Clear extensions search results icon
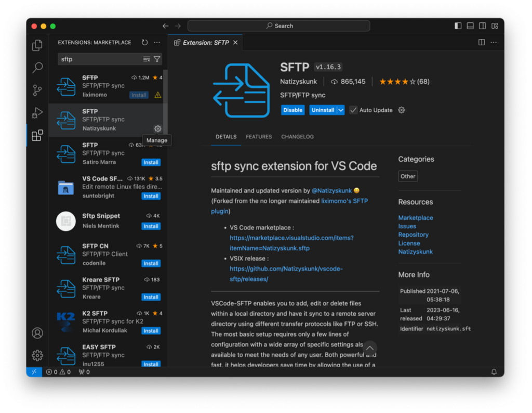 [x=146, y=59]
